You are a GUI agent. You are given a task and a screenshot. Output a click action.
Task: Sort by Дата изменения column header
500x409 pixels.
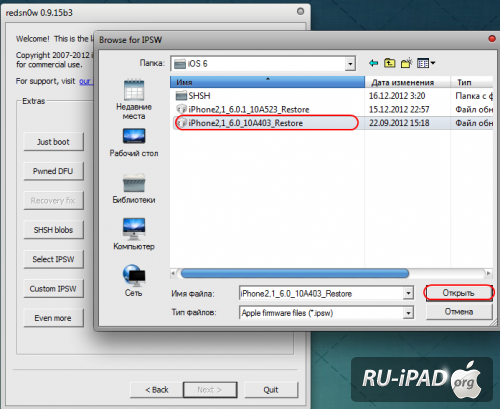pyautogui.click(x=407, y=82)
